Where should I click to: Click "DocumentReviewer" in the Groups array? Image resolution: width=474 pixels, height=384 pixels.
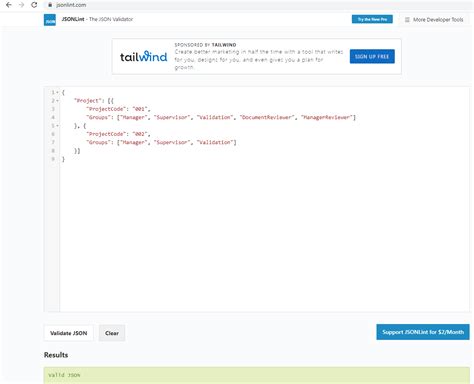click(267, 117)
